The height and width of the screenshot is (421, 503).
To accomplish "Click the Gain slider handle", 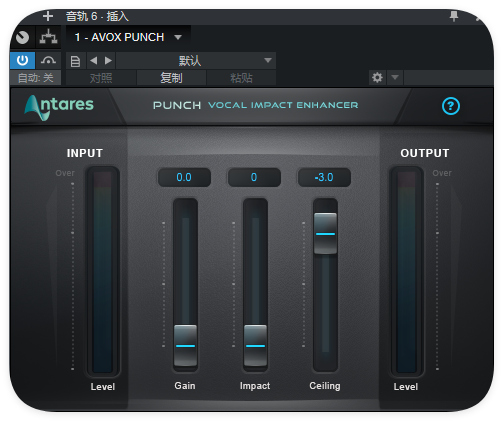I will click(x=185, y=346).
